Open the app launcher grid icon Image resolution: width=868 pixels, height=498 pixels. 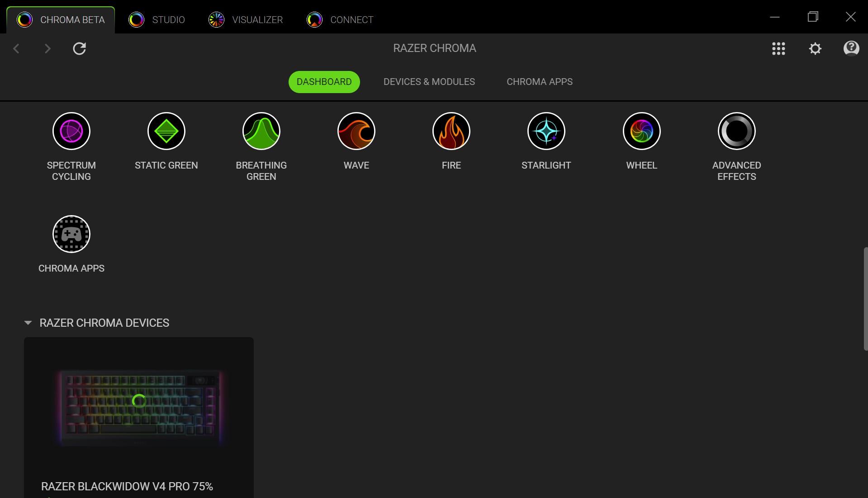(x=778, y=48)
